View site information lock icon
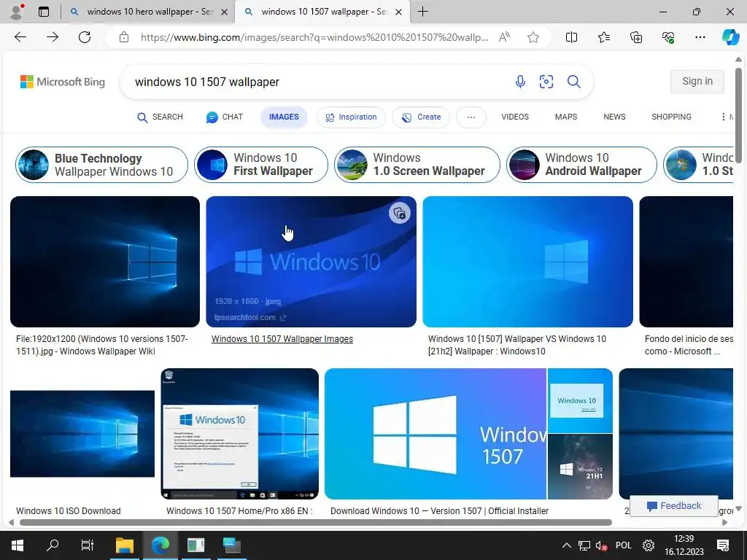The image size is (747, 560). (x=124, y=37)
